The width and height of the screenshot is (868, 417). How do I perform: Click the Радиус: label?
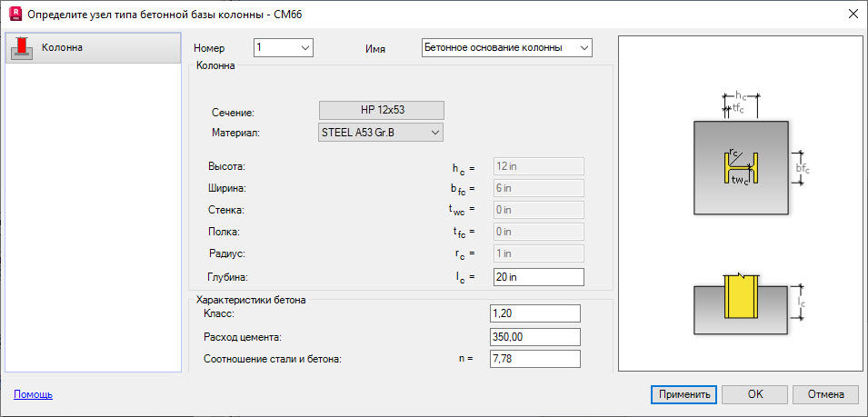(227, 253)
